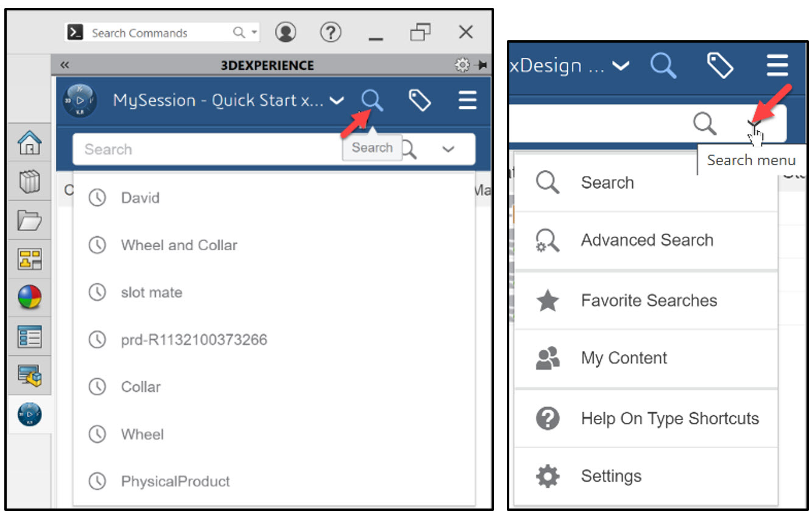Open the hamburger menu on the blue toolbar
Viewport: 812px width, 514px height.
467,100
